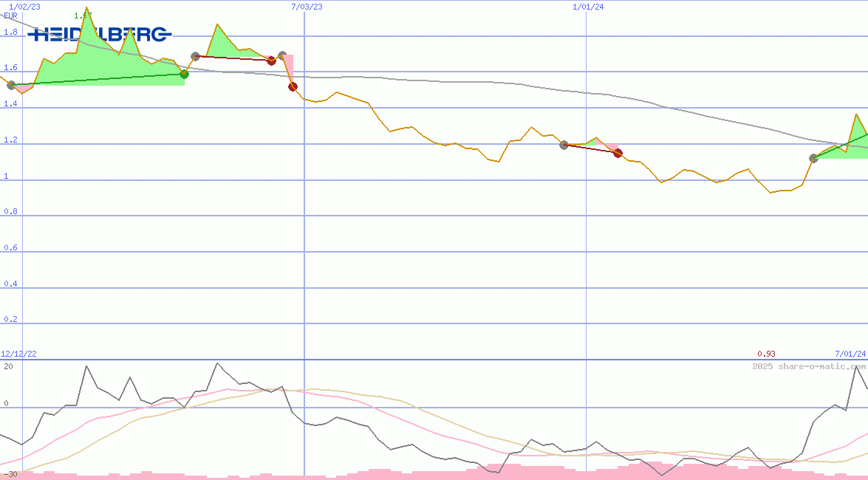The width and height of the screenshot is (868, 480).
Task: Click the EUR currency label
Action: point(10,16)
